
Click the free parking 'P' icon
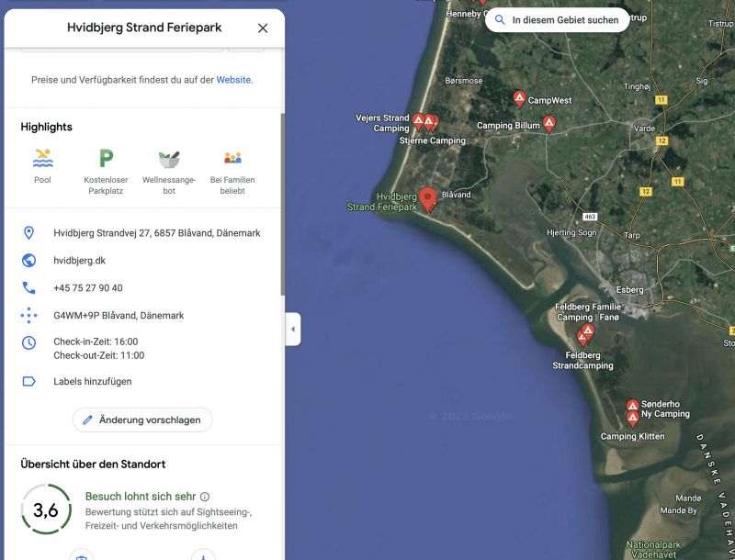click(106, 158)
